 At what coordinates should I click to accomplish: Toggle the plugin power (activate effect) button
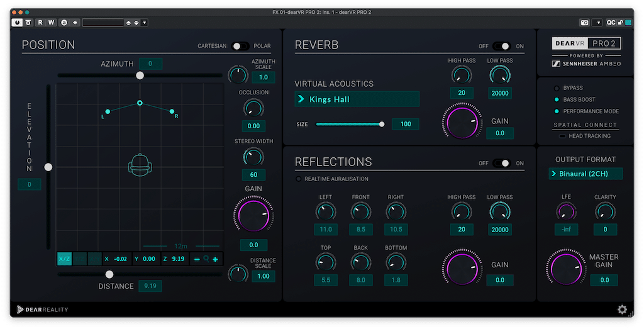[17, 23]
